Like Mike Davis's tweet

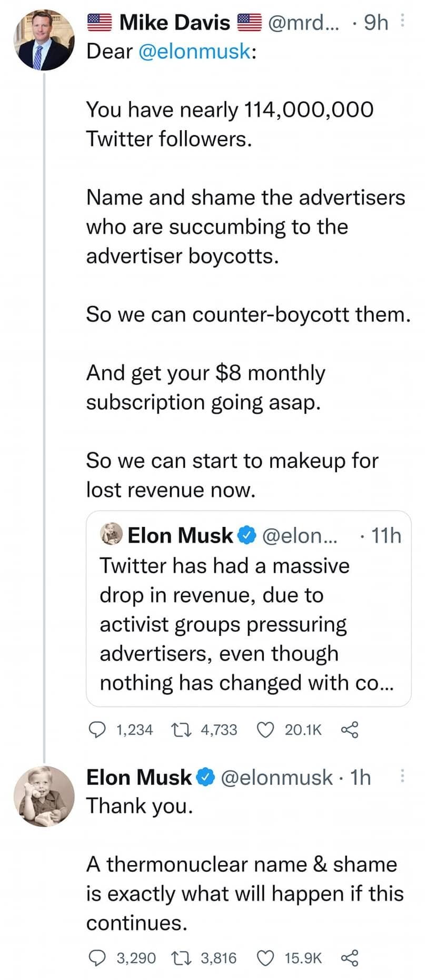[x=266, y=730]
